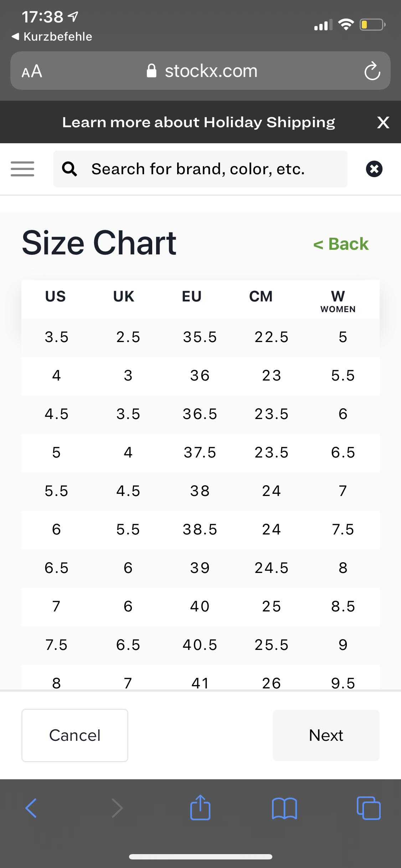Select the US column header
Viewport: 401px width, 868px height.
pos(55,296)
